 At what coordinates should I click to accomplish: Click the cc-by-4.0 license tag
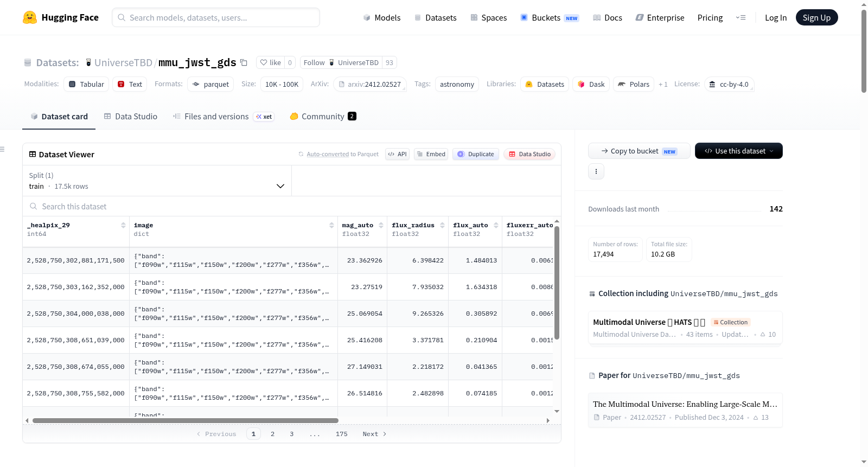729,84
